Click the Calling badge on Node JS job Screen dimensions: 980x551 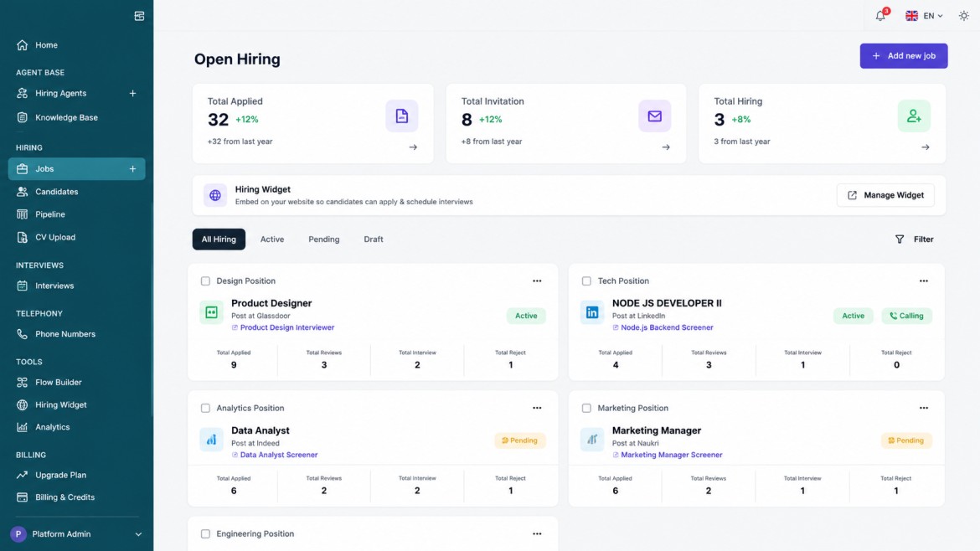(907, 316)
